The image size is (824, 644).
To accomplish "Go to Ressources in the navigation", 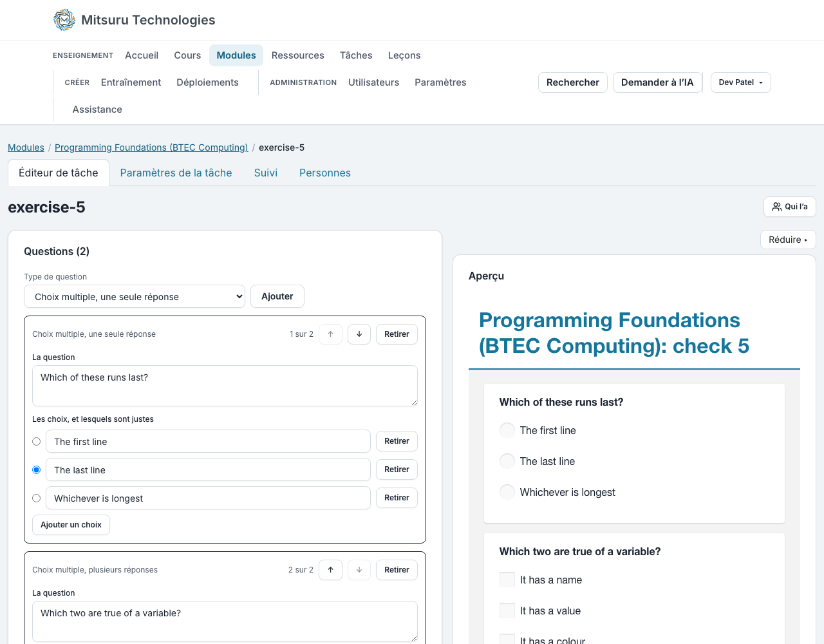I will (298, 55).
